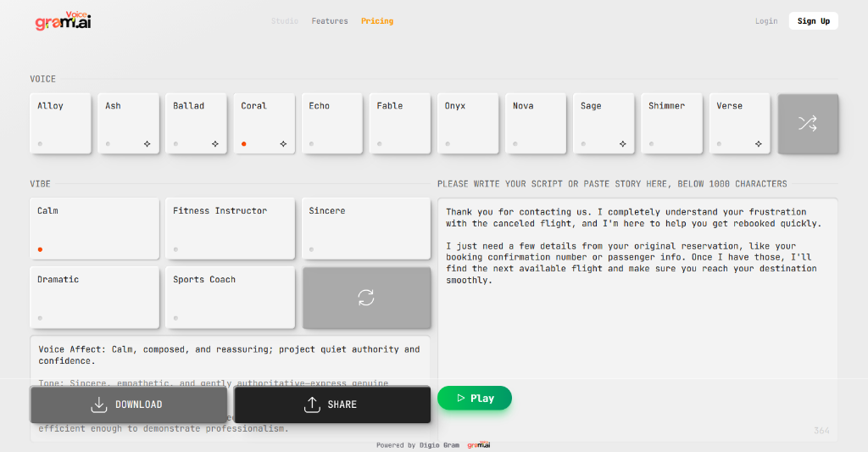Select the Fitness Instructor vibe
The height and width of the screenshot is (452, 868).
230,228
